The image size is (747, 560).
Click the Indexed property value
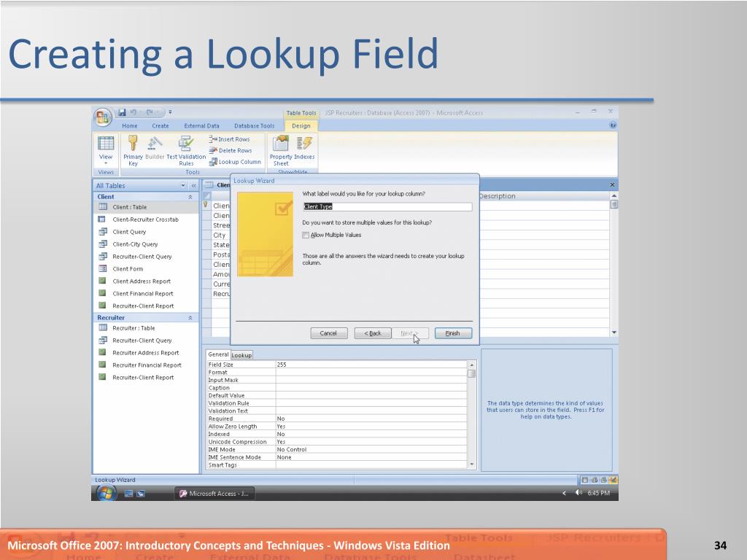tap(371, 435)
